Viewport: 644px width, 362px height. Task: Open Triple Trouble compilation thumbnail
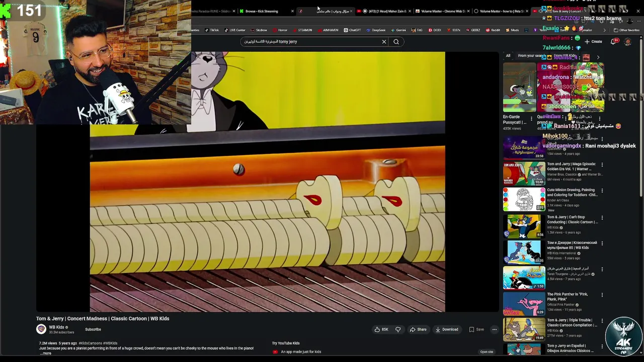click(524, 329)
